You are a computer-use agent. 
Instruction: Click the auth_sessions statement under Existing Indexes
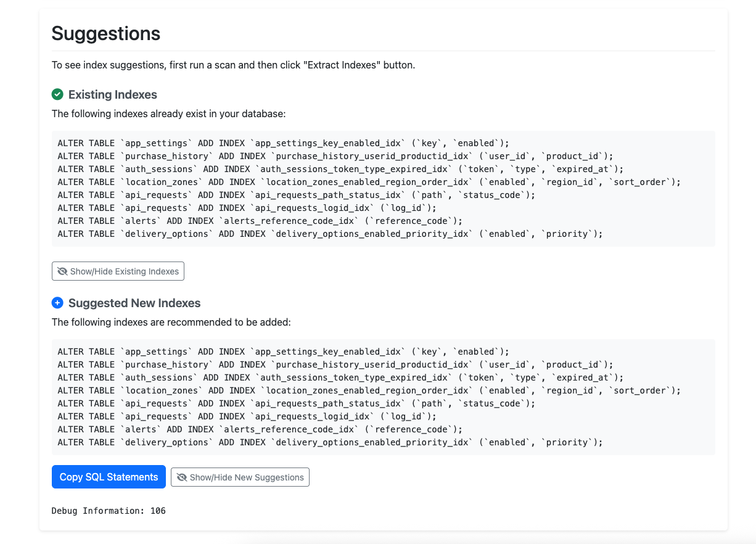click(340, 169)
